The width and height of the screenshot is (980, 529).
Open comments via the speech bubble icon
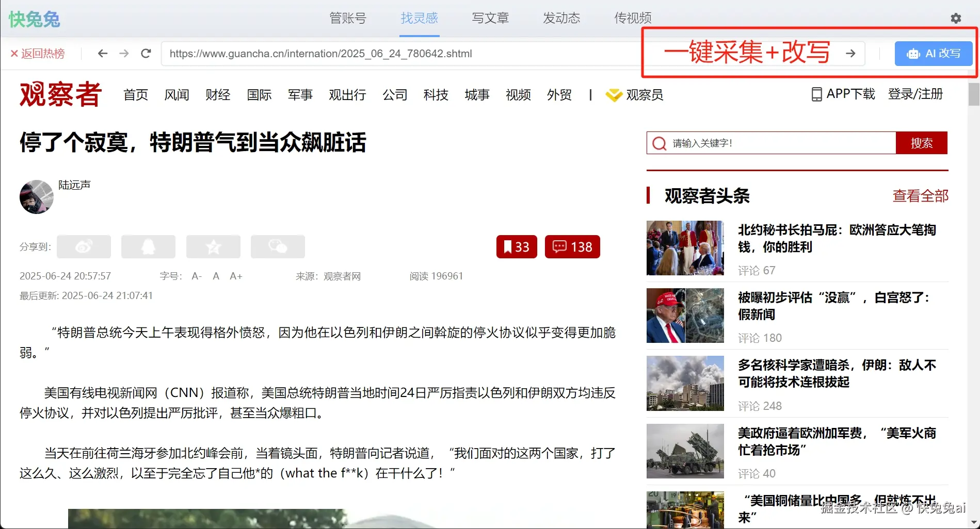[x=572, y=246]
